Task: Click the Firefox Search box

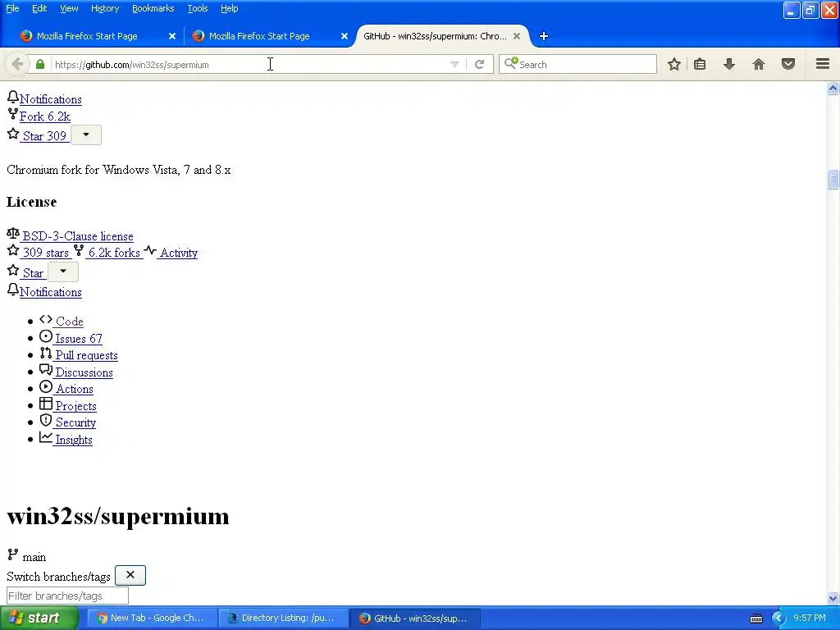Action: pos(577,64)
